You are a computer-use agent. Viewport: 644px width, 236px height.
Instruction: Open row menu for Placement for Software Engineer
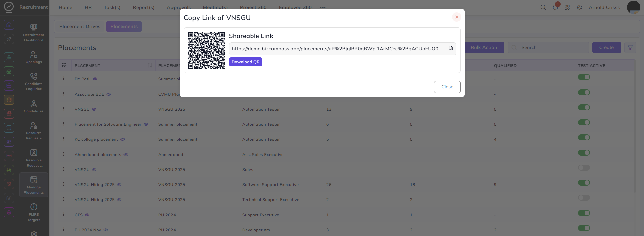point(64,124)
